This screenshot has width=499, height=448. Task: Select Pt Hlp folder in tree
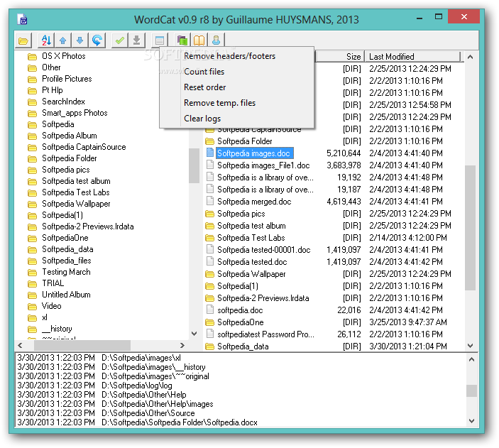point(53,90)
